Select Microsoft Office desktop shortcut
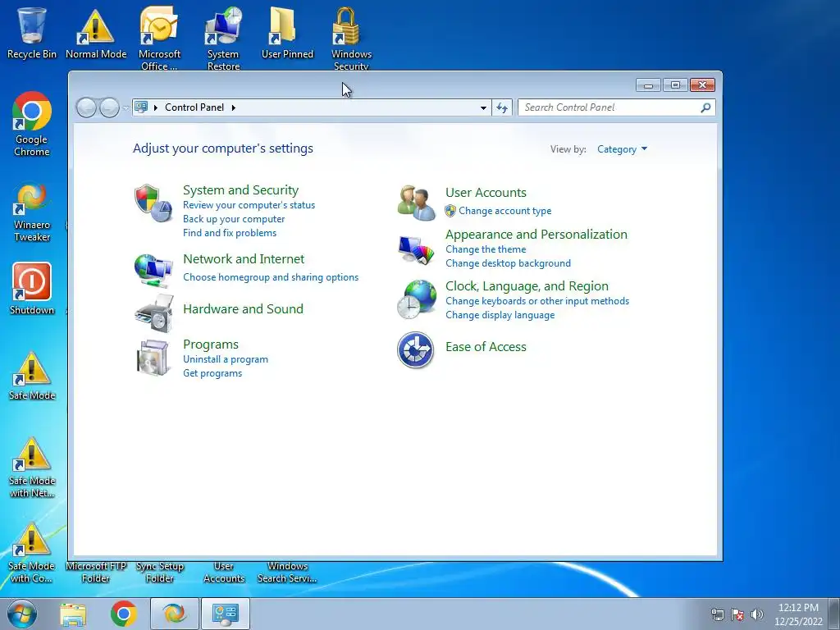Image resolution: width=840 pixels, height=630 pixels. click(x=159, y=39)
